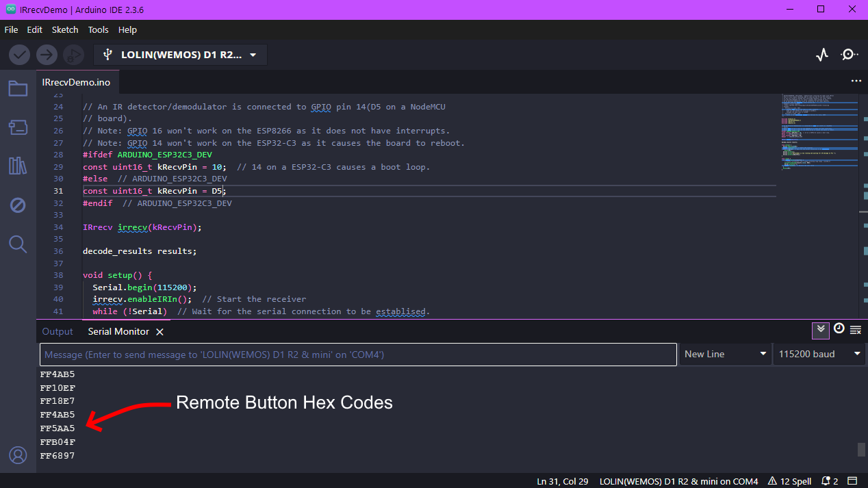Open the Sketch menu

click(x=65, y=30)
